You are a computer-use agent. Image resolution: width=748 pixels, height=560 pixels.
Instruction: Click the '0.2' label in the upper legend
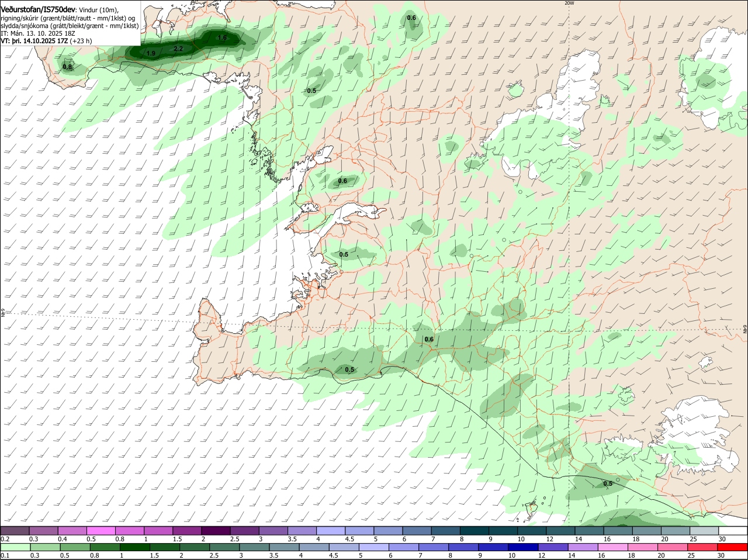(5, 538)
